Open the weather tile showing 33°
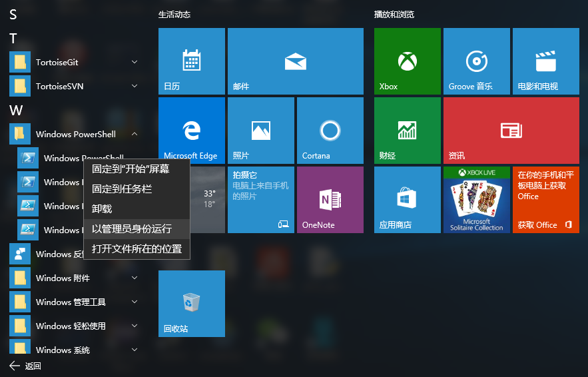Screen dimensions: 588x377 (208, 200)
